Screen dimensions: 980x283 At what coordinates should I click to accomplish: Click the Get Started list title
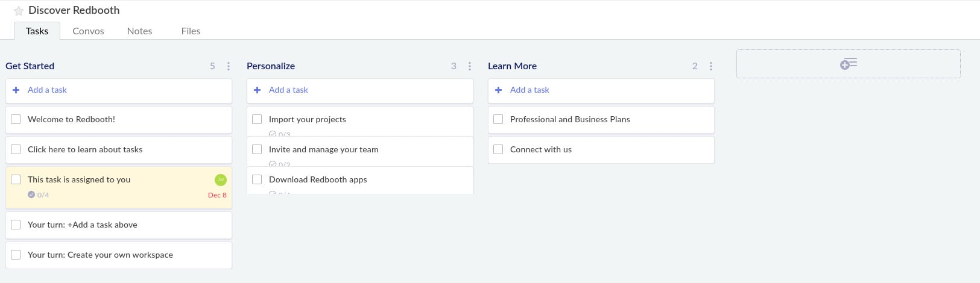click(x=30, y=66)
